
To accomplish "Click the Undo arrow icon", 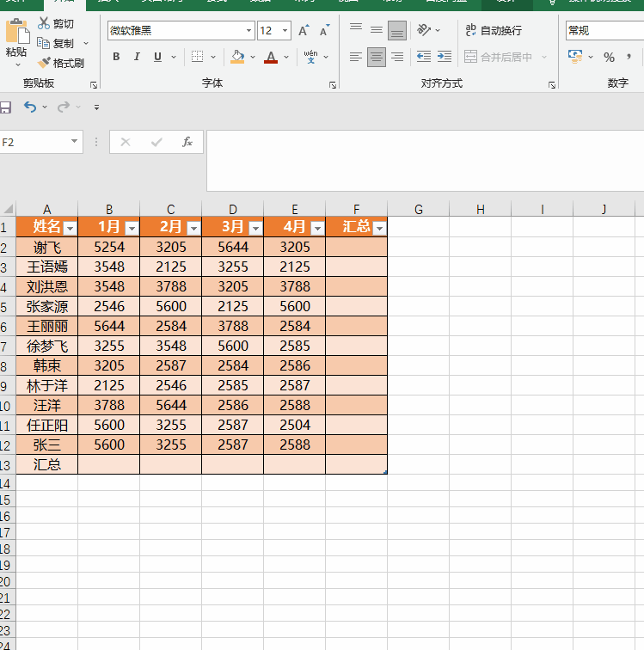I will 30,107.
